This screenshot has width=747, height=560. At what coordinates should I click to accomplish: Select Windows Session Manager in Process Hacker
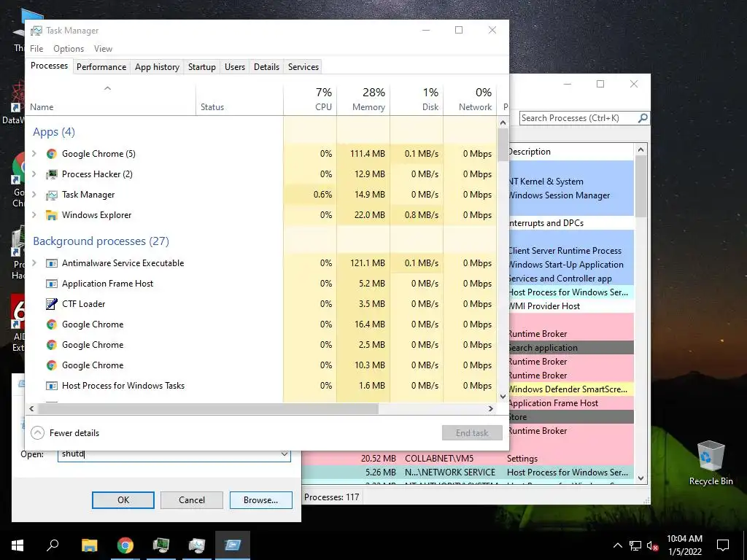(x=570, y=195)
